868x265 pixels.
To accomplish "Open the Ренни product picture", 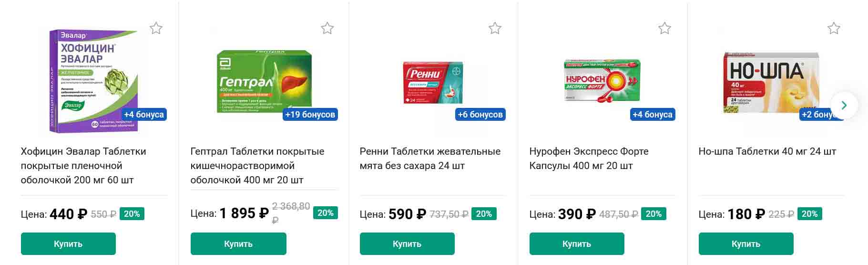I will pos(432,82).
